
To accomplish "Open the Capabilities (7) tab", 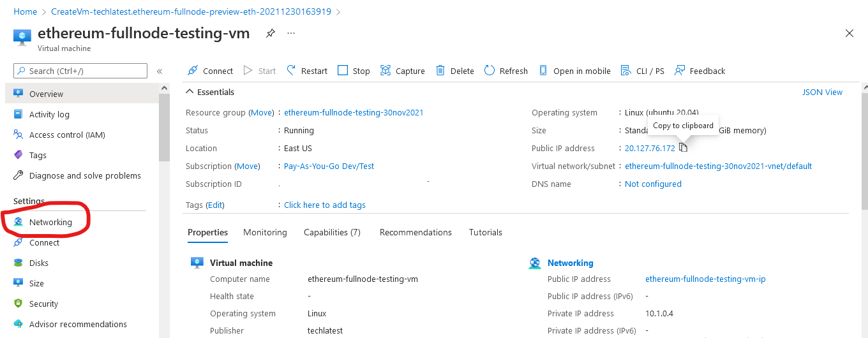I will pyautogui.click(x=332, y=232).
